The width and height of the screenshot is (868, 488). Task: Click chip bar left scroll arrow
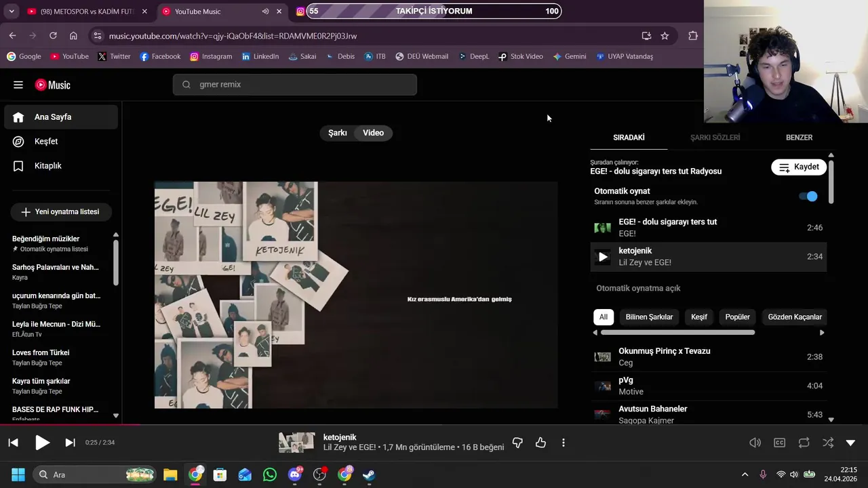coord(595,333)
